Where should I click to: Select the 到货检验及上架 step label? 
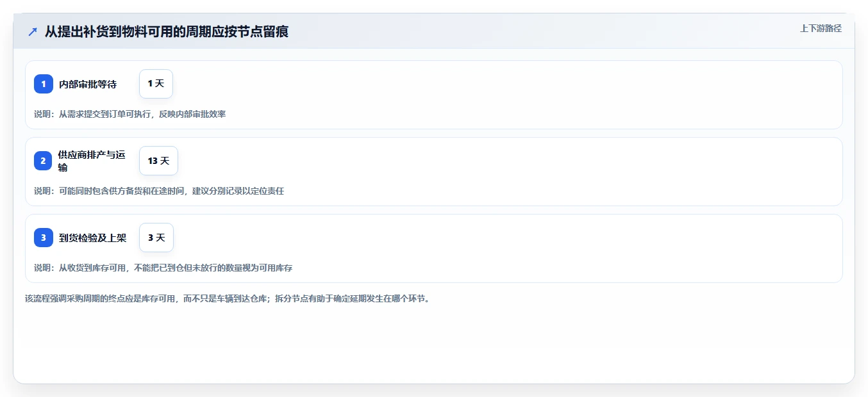[x=92, y=238]
